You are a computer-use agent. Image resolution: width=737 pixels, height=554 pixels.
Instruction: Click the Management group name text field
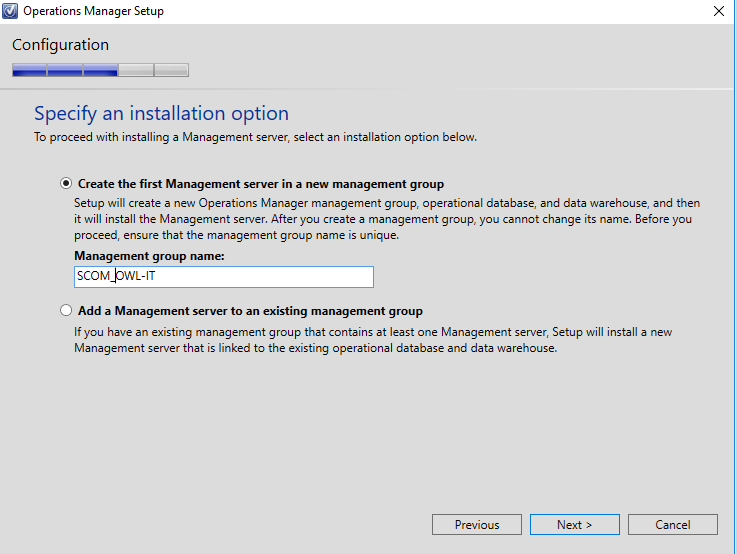point(224,276)
